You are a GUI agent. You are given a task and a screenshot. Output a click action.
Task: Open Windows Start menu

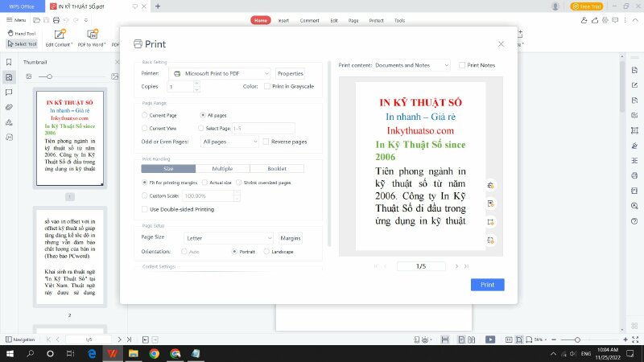coord(10,353)
